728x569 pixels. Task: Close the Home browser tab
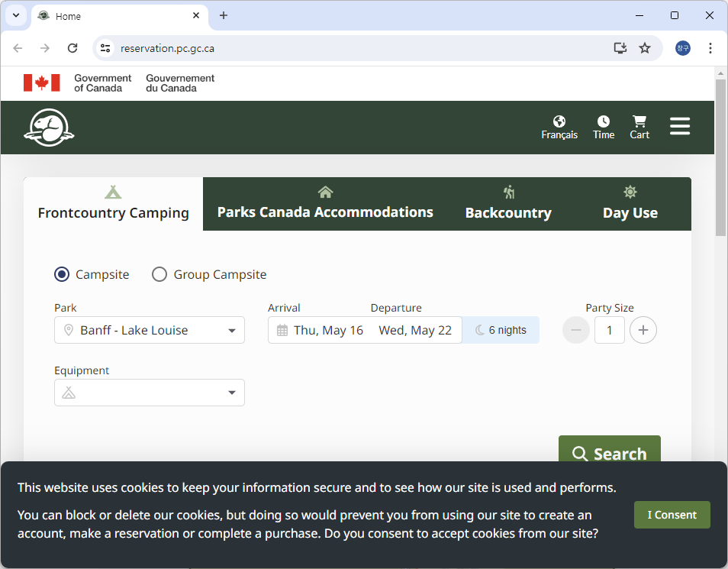196,15
